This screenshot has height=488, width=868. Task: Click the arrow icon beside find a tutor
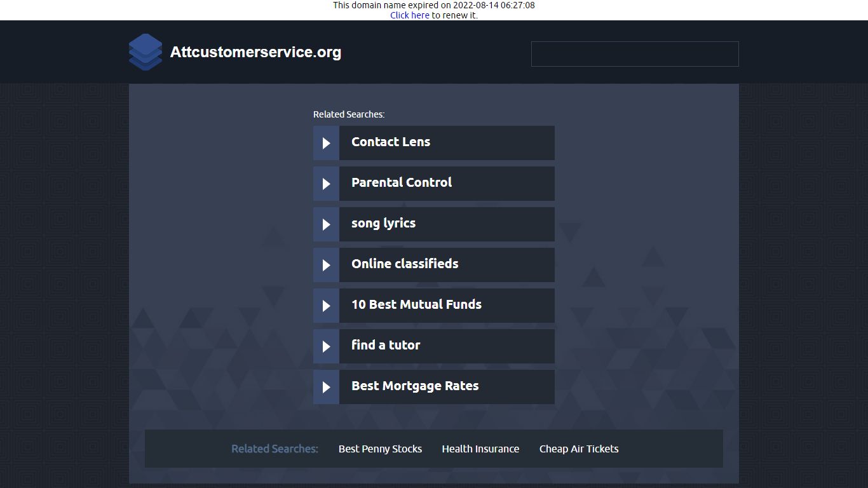326,346
